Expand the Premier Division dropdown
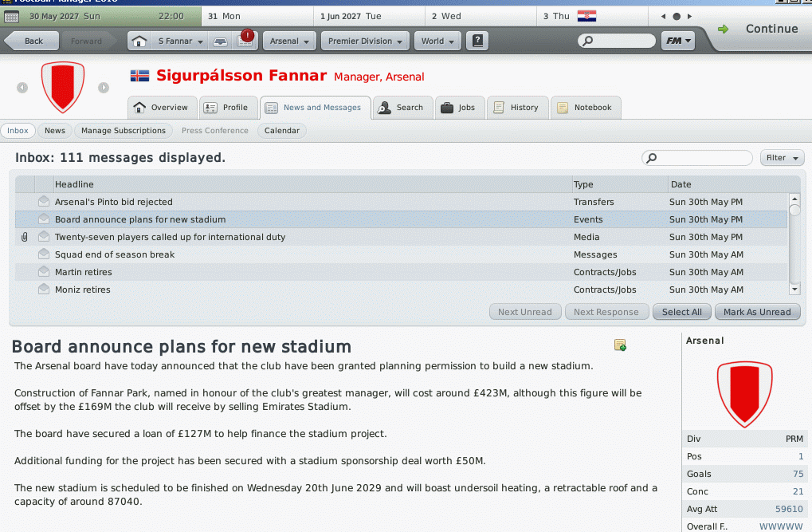Image resolution: width=812 pixels, height=532 pixels. pyautogui.click(x=365, y=41)
